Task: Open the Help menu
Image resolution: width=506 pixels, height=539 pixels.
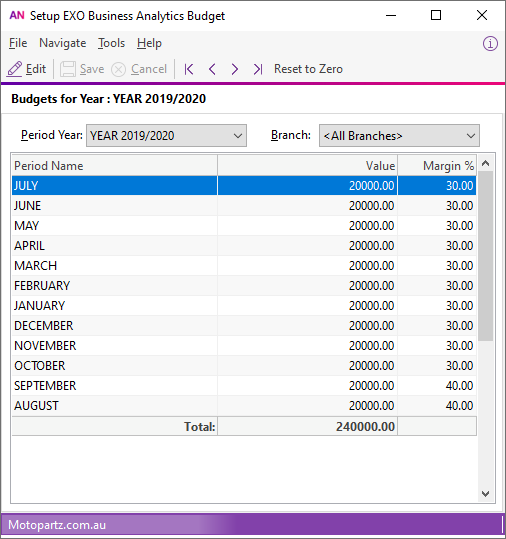Action: 149,43
